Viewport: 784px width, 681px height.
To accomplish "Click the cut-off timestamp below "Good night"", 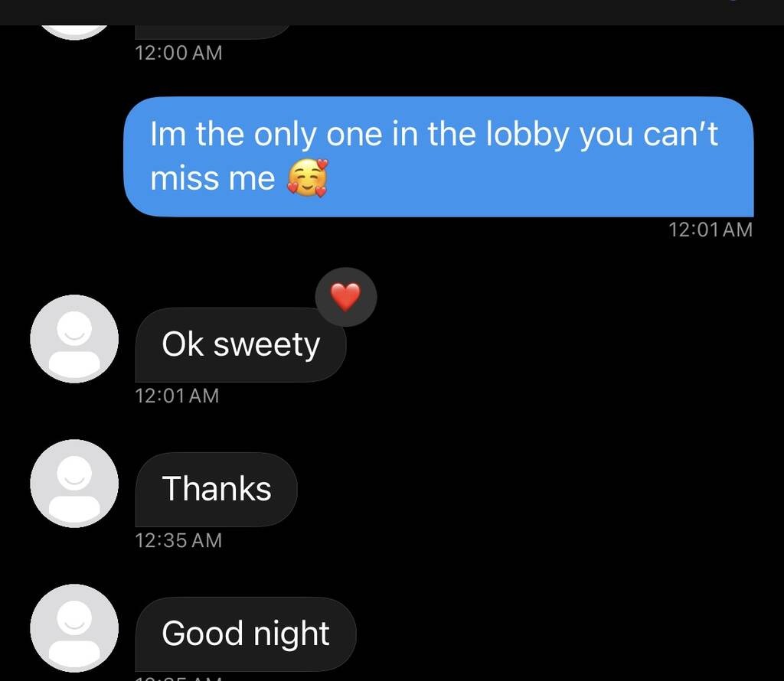I will point(178,678).
